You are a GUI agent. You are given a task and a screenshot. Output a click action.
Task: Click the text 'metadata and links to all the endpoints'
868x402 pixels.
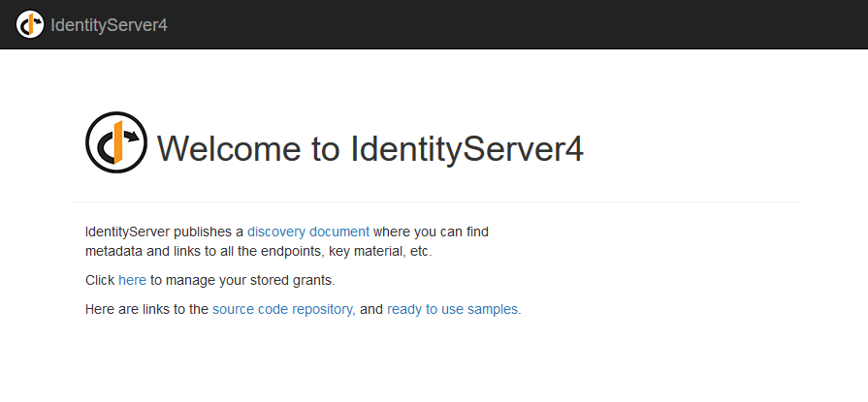[x=204, y=251]
